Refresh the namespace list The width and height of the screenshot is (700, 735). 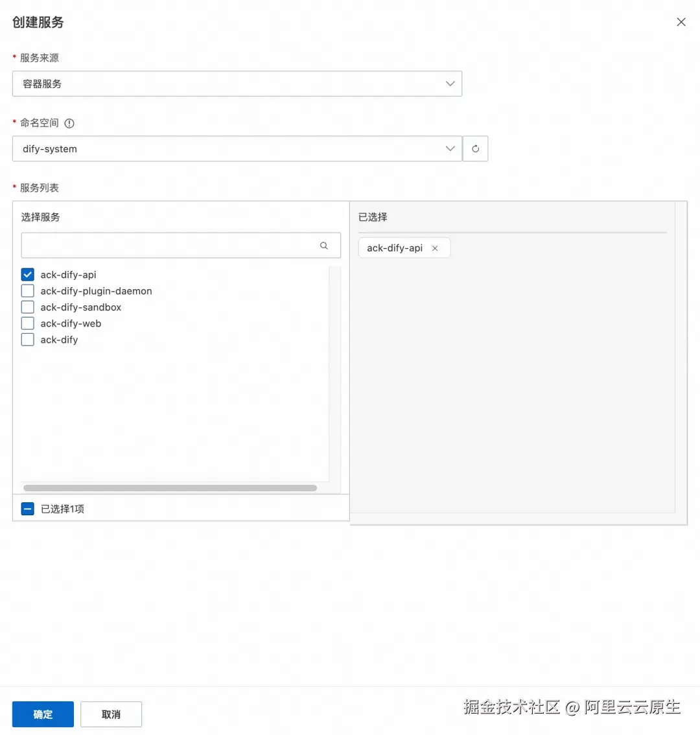coord(475,148)
